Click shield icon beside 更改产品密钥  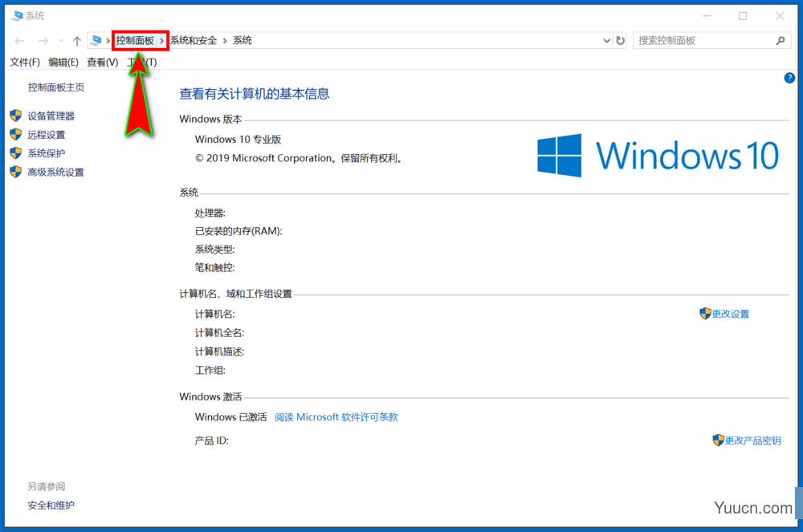click(718, 440)
